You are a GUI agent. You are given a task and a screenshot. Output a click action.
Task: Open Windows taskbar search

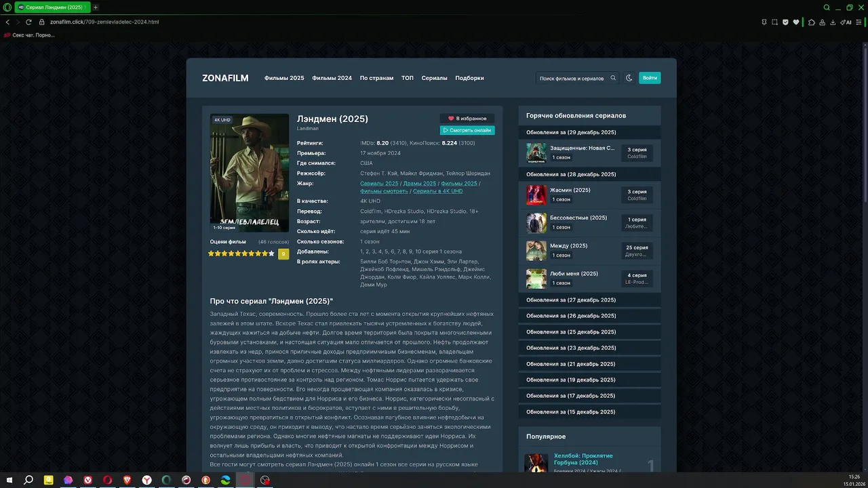point(28,480)
